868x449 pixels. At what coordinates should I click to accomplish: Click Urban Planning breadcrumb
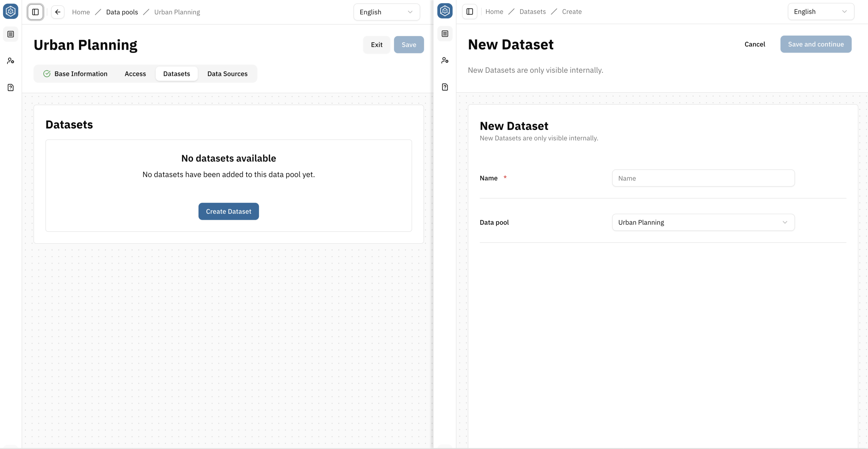tap(177, 12)
